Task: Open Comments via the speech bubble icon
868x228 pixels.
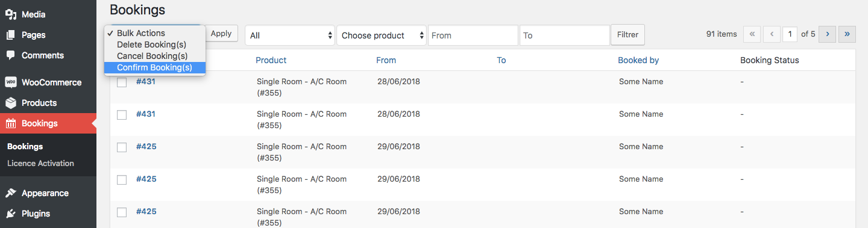Action: (11, 55)
